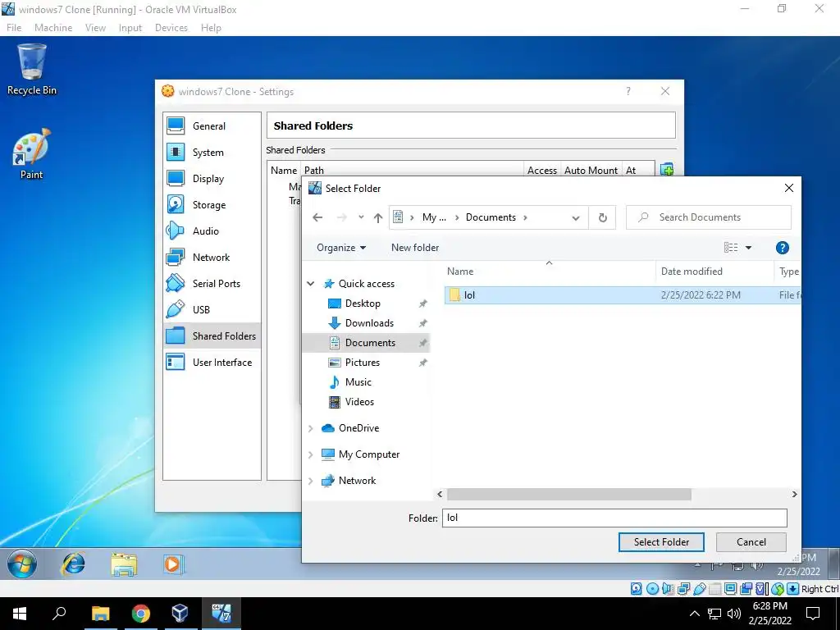This screenshot has width=840, height=630.
Task: Open Chrome from the host taskbar
Action: (141, 614)
